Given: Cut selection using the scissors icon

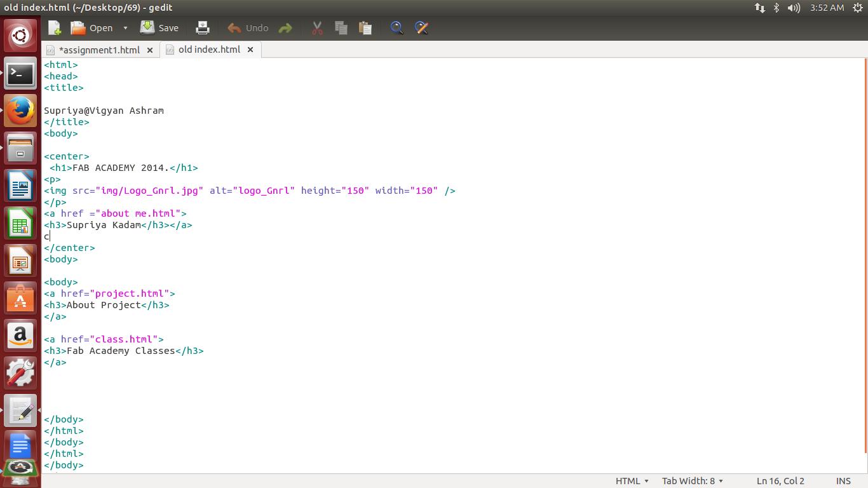Looking at the screenshot, I should click(x=317, y=28).
